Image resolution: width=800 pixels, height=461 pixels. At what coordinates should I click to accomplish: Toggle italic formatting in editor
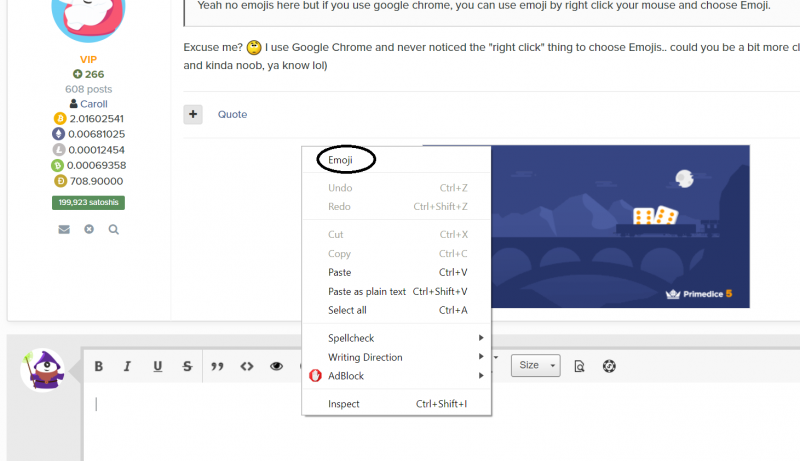click(x=127, y=366)
